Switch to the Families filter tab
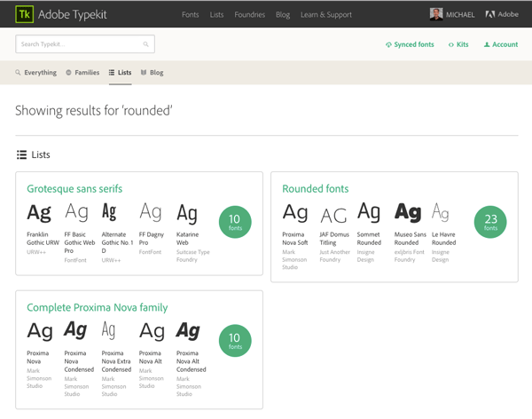The width and height of the screenshot is (532, 419). [x=82, y=73]
